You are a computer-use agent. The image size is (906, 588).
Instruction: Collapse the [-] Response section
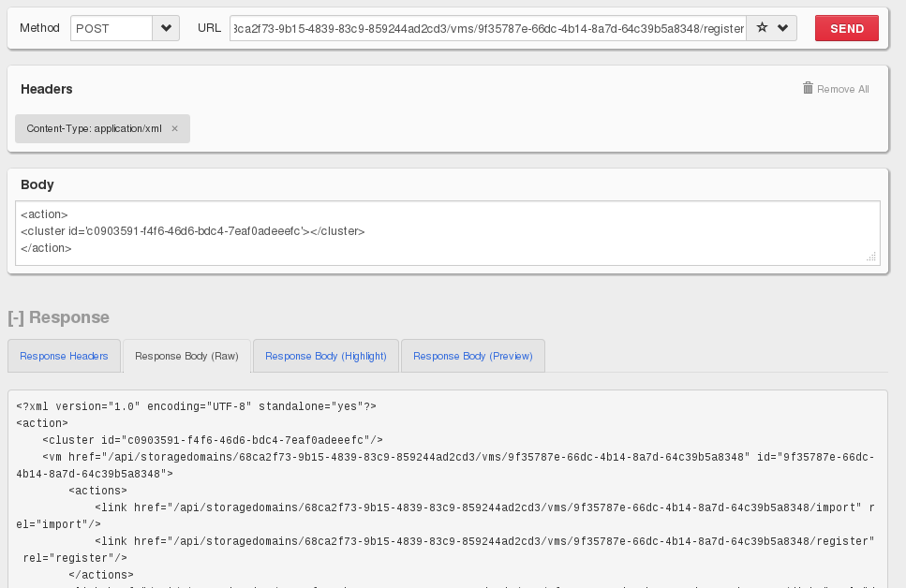(58, 317)
